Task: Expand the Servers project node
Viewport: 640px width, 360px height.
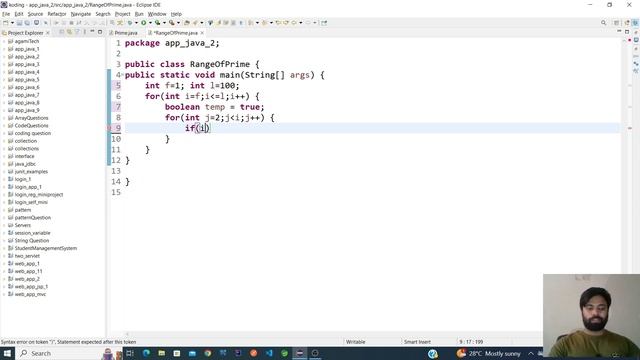Action: (4, 225)
